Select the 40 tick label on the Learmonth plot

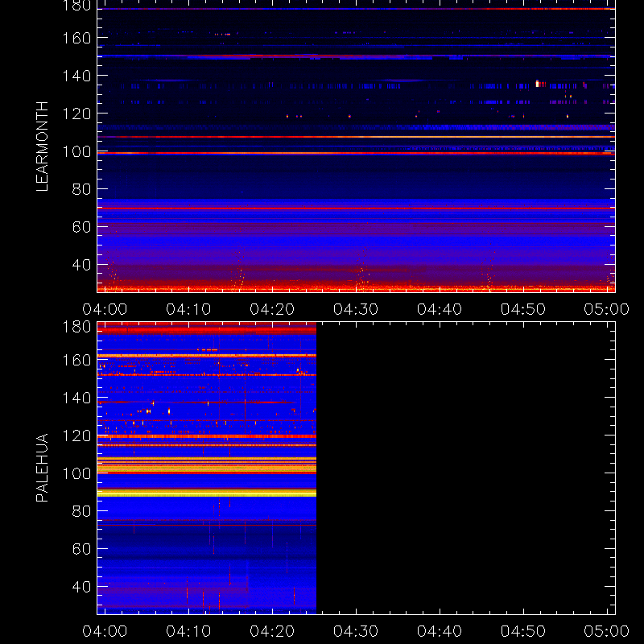point(82,265)
